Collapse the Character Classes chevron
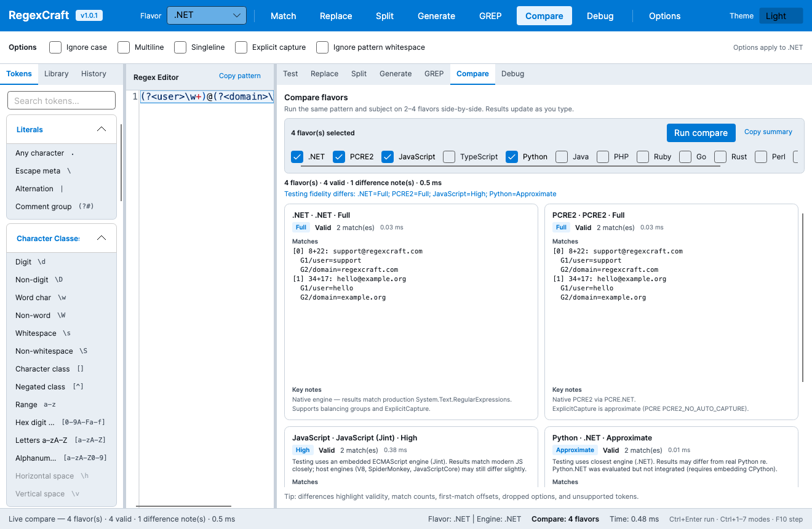This screenshot has width=812, height=529. [101, 238]
